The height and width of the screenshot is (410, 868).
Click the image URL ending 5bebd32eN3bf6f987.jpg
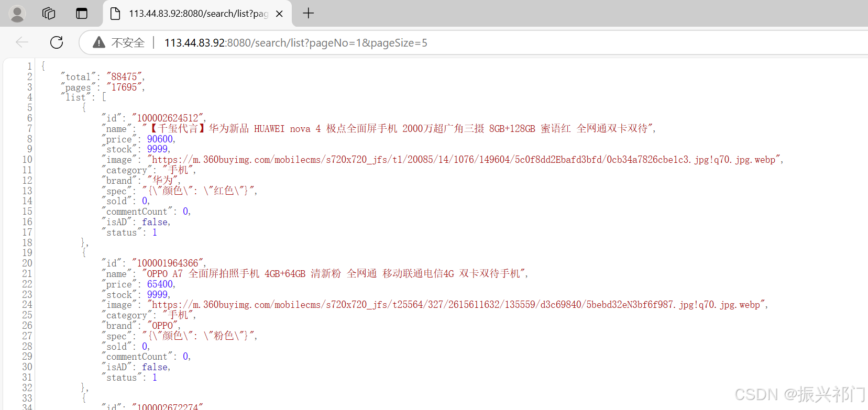(456, 305)
